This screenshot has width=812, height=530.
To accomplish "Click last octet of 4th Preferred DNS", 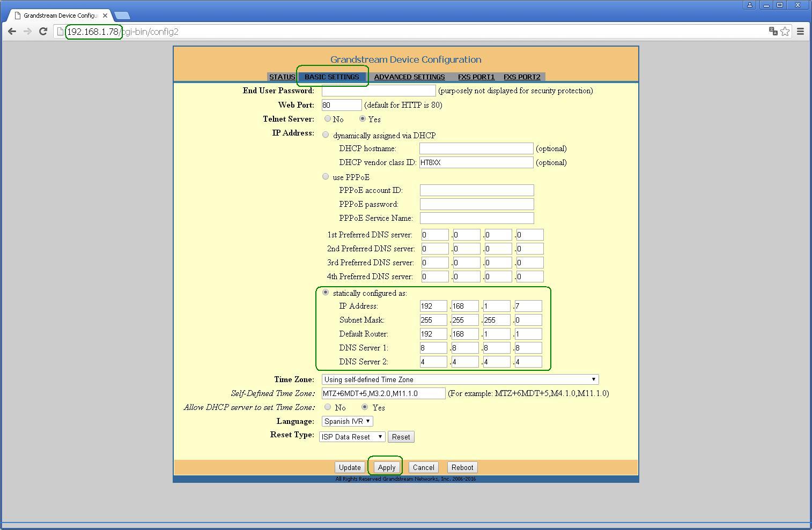I will pyautogui.click(x=530, y=277).
